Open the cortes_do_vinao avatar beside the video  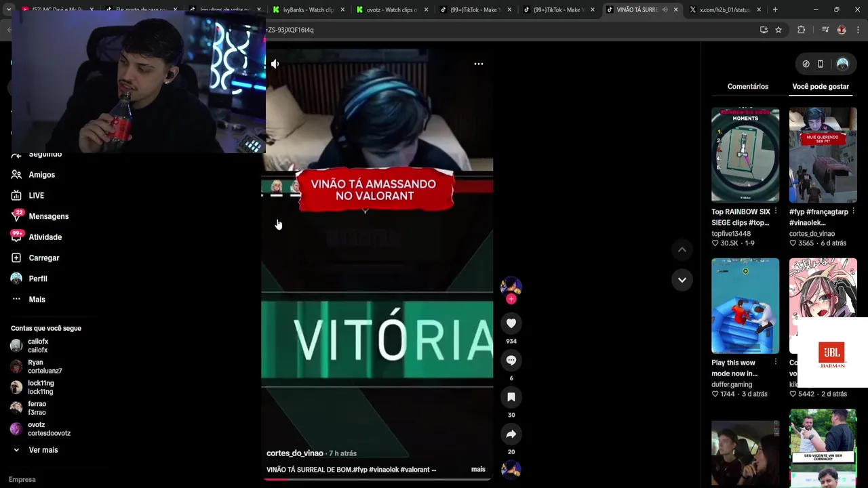pyautogui.click(x=511, y=286)
